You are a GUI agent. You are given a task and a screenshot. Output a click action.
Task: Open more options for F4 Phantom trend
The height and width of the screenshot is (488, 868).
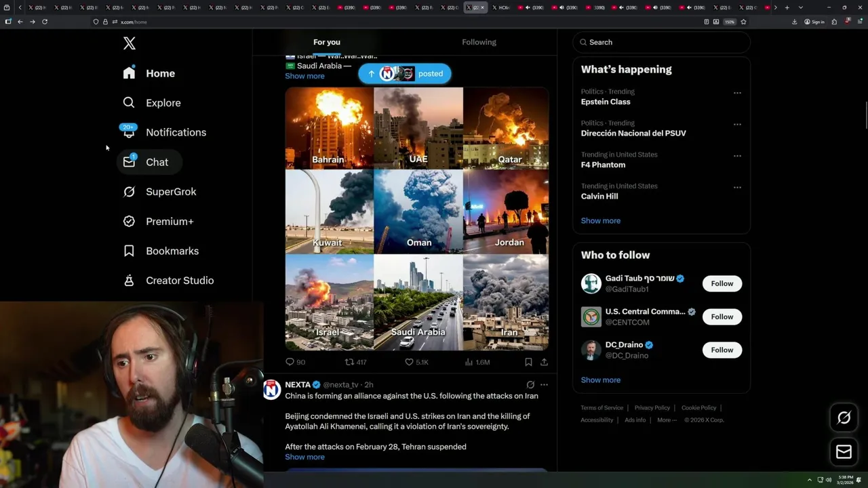(737, 156)
